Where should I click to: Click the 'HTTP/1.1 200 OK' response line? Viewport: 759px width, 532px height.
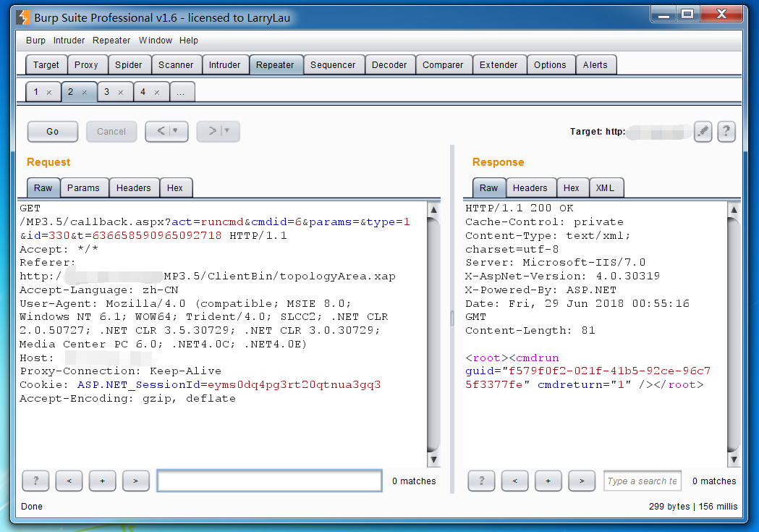[x=520, y=208]
